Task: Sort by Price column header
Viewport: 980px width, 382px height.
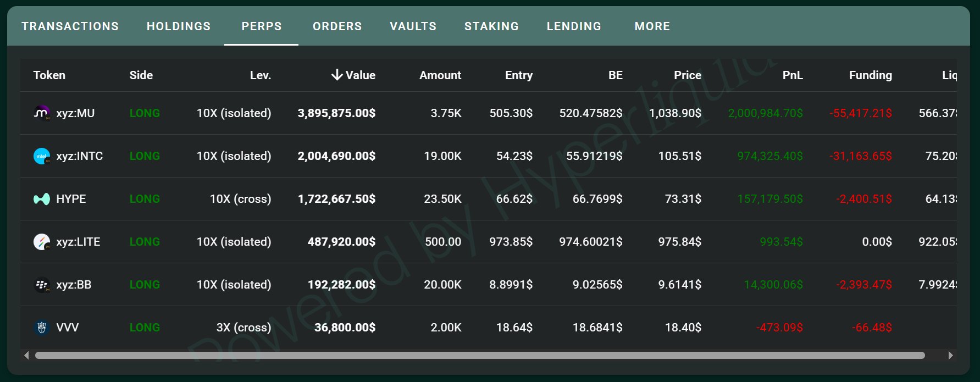Action: 688,75
